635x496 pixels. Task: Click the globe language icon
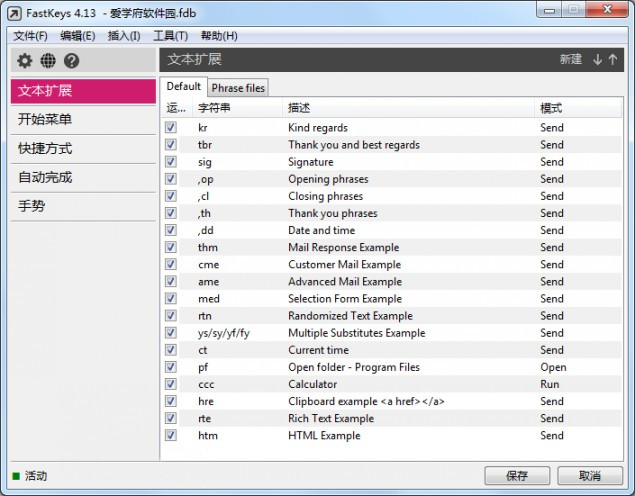[48, 61]
